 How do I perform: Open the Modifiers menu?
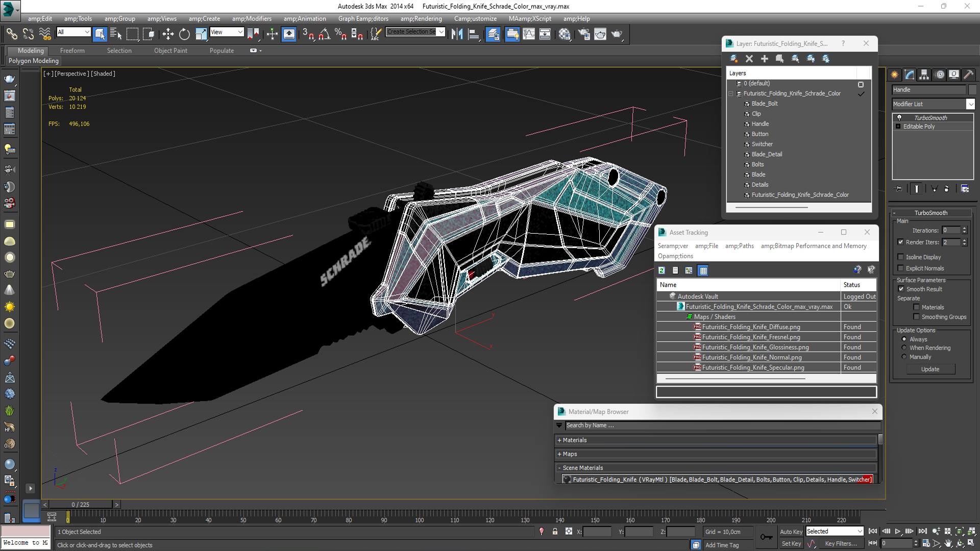tap(252, 19)
